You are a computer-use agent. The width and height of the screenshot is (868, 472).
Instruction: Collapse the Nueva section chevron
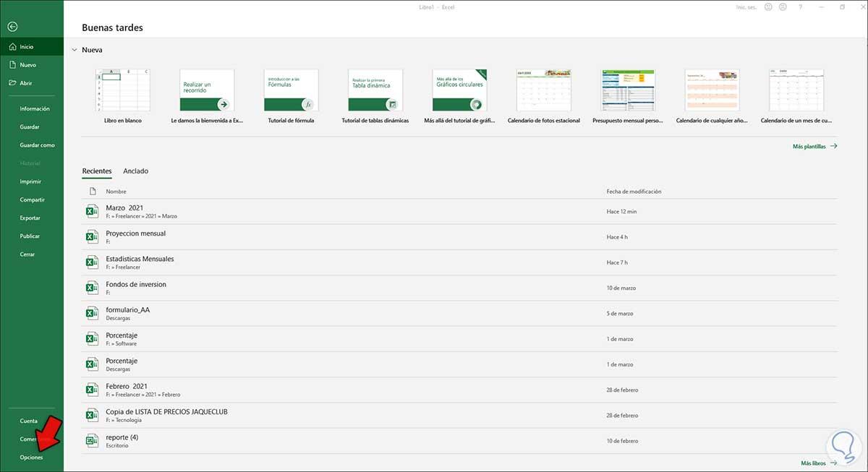(x=75, y=49)
